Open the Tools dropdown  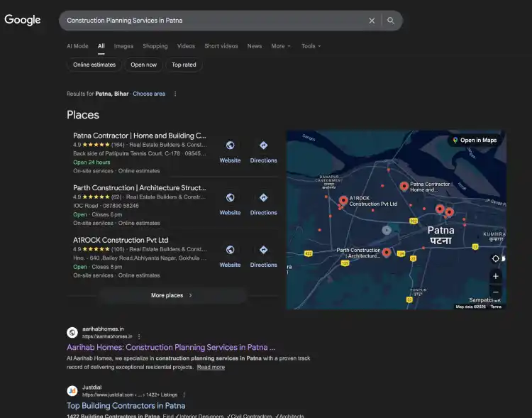coord(311,46)
